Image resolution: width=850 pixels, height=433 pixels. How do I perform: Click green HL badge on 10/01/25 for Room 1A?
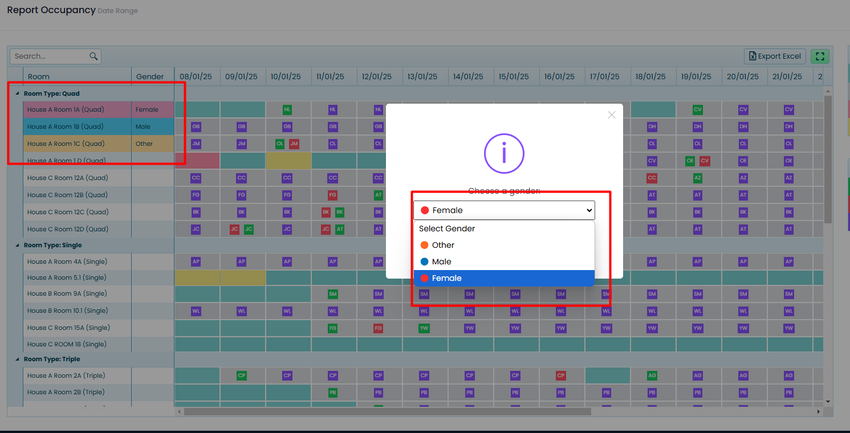287,109
